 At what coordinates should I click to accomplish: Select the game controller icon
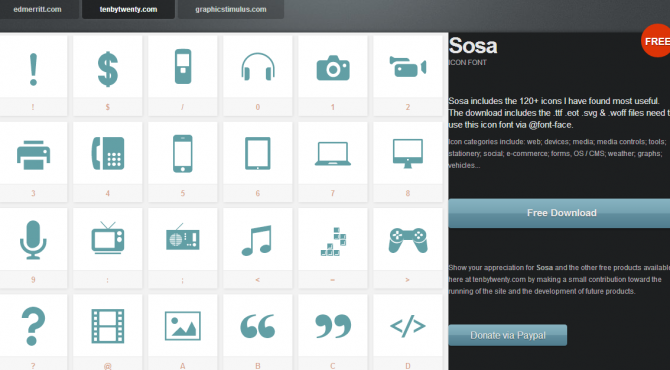click(x=408, y=241)
